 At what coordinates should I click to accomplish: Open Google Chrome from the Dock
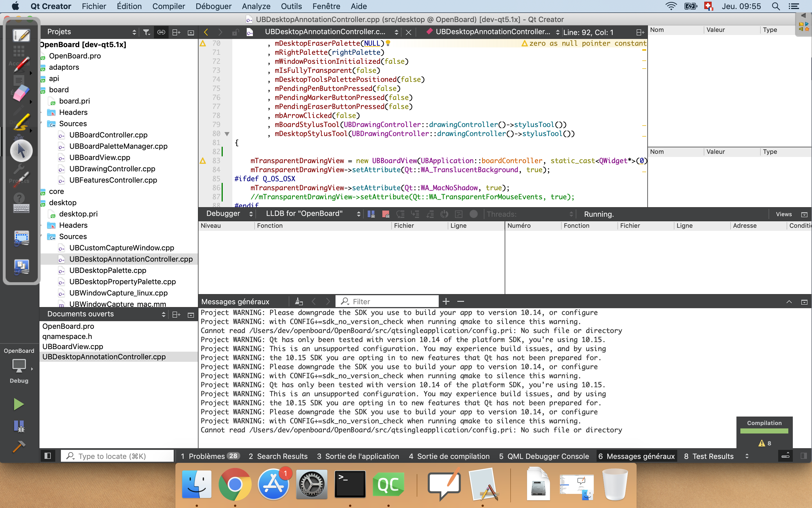(x=235, y=484)
